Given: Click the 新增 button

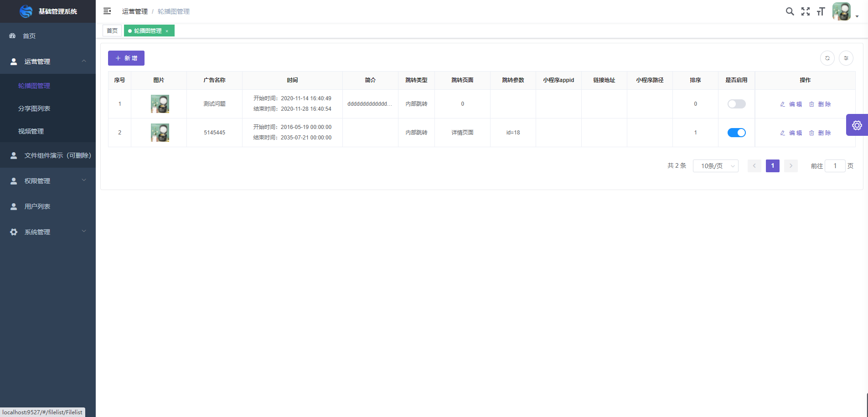Looking at the screenshot, I should [x=126, y=58].
